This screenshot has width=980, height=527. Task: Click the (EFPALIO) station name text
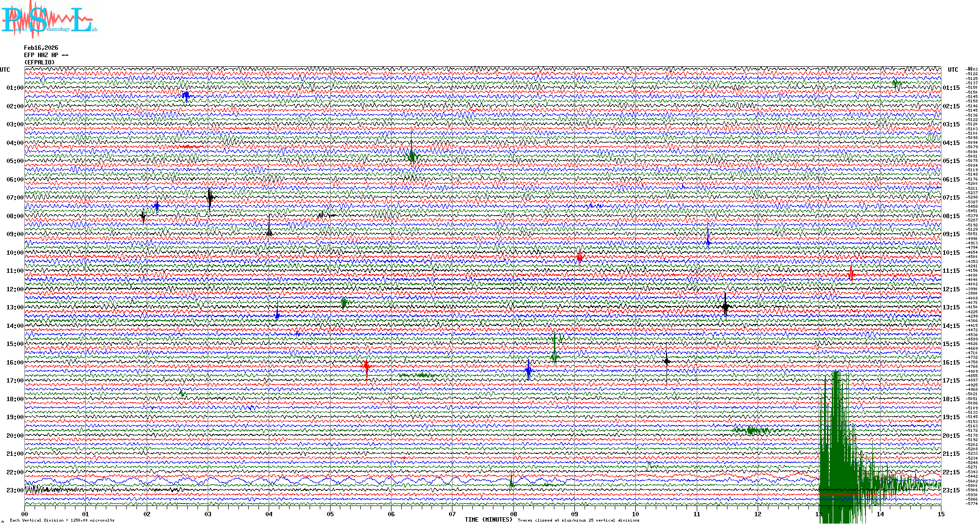click(39, 62)
